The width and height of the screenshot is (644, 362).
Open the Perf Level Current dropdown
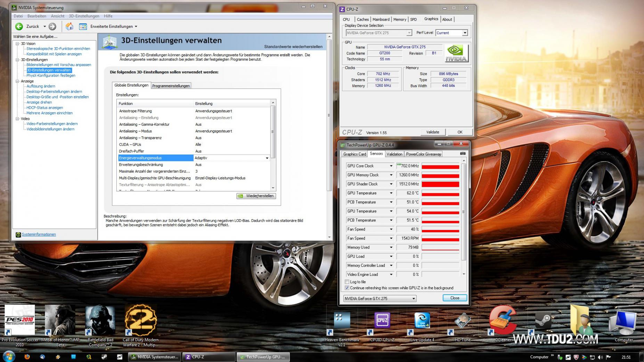tap(464, 33)
